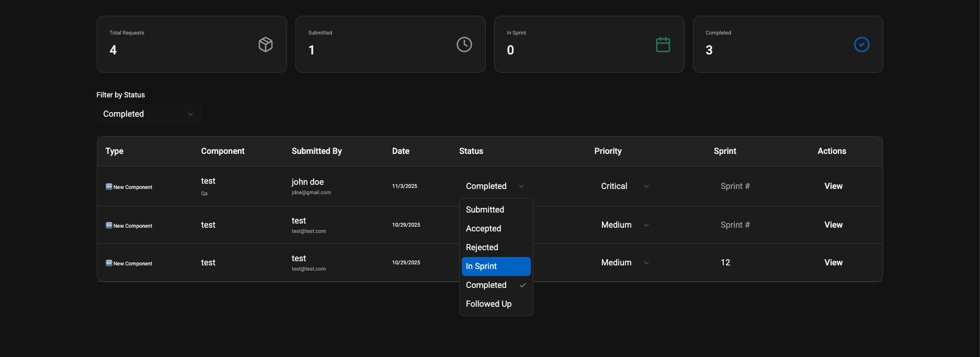Viewport: 980px width, 357px height.
Task: Click the Status column header
Action: point(471,151)
